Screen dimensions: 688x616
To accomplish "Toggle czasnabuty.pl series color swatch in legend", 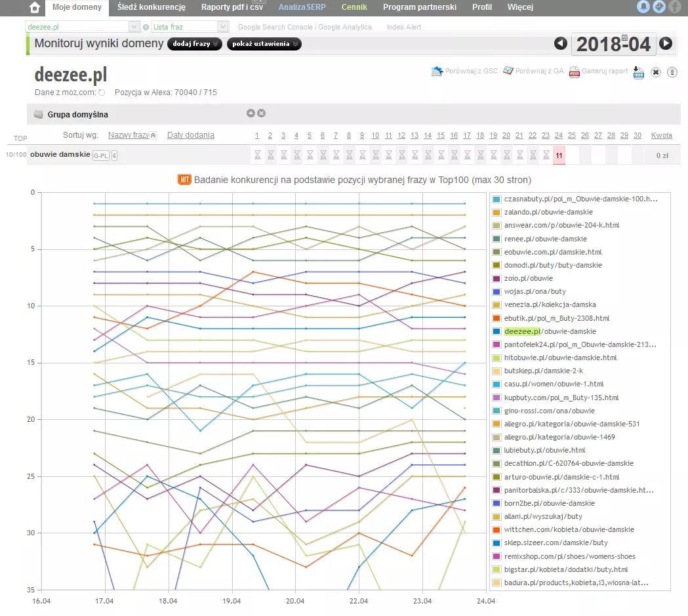I will click(496, 199).
